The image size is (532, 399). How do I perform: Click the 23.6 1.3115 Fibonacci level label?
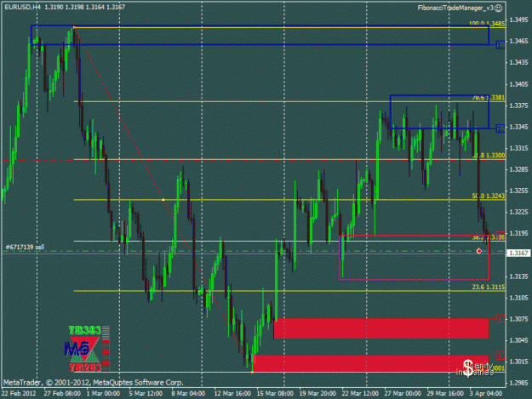click(489, 287)
